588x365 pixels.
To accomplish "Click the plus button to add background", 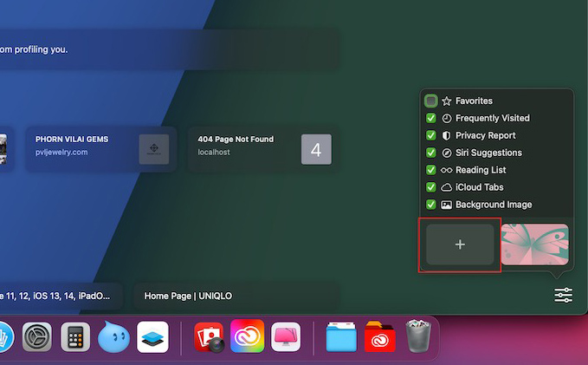I will pyautogui.click(x=460, y=244).
